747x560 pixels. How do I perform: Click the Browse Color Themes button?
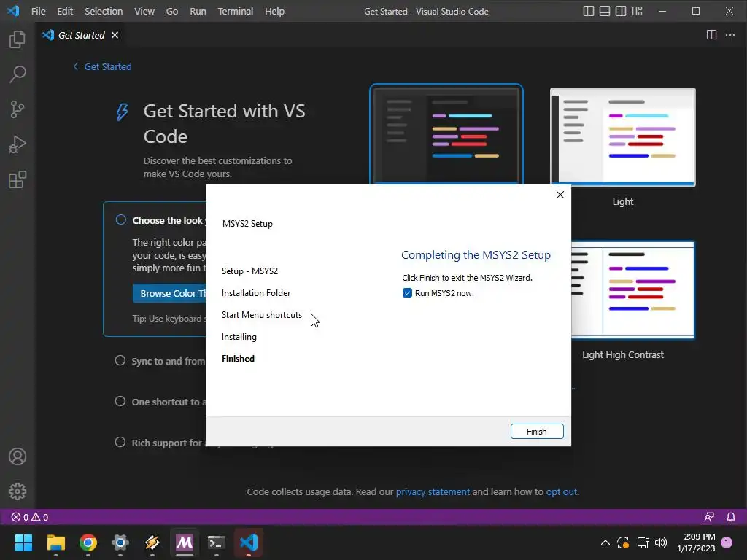tap(169, 293)
